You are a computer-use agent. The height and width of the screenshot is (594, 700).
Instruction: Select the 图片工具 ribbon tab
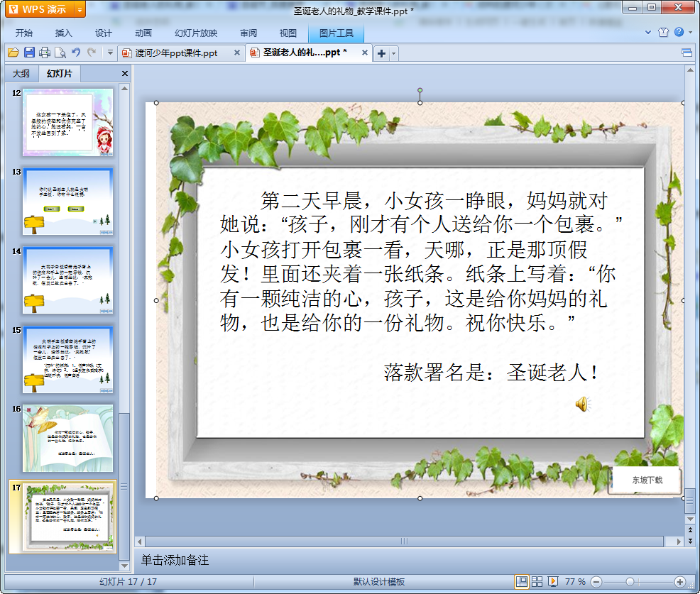tap(337, 33)
